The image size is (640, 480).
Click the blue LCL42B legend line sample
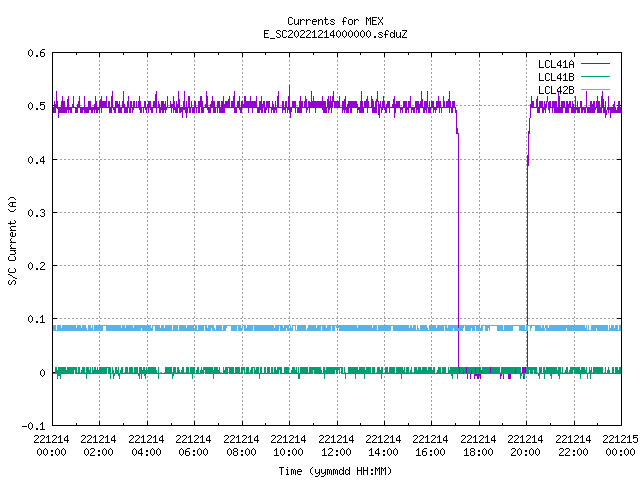595,90
